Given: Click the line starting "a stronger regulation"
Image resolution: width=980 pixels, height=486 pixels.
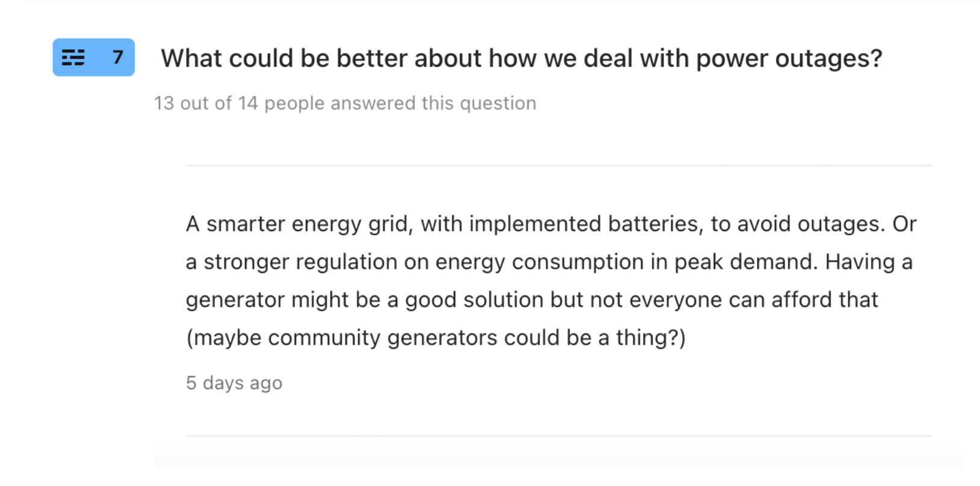Looking at the screenshot, I should click(548, 262).
